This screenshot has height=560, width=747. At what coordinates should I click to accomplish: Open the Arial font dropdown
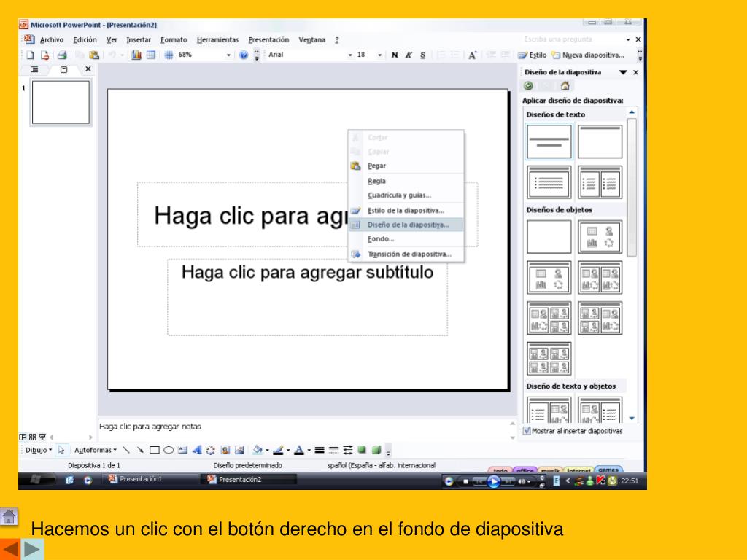pos(350,55)
